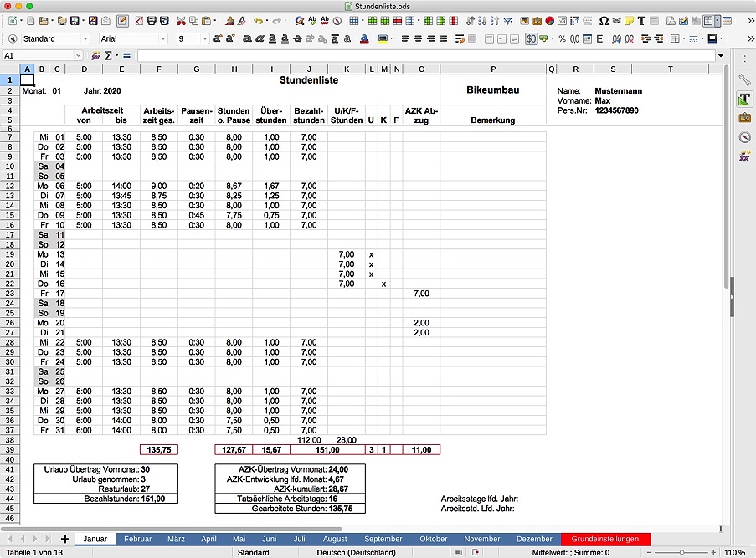Toggle Align Right in toolbar
Screen dimensions: 756x558
pyautogui.click(x=430, y=38)
